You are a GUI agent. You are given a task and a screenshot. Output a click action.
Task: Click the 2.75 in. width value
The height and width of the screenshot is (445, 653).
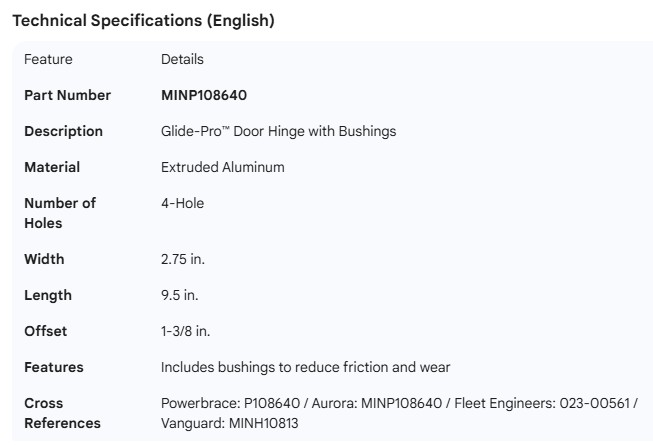pos(183,259)
